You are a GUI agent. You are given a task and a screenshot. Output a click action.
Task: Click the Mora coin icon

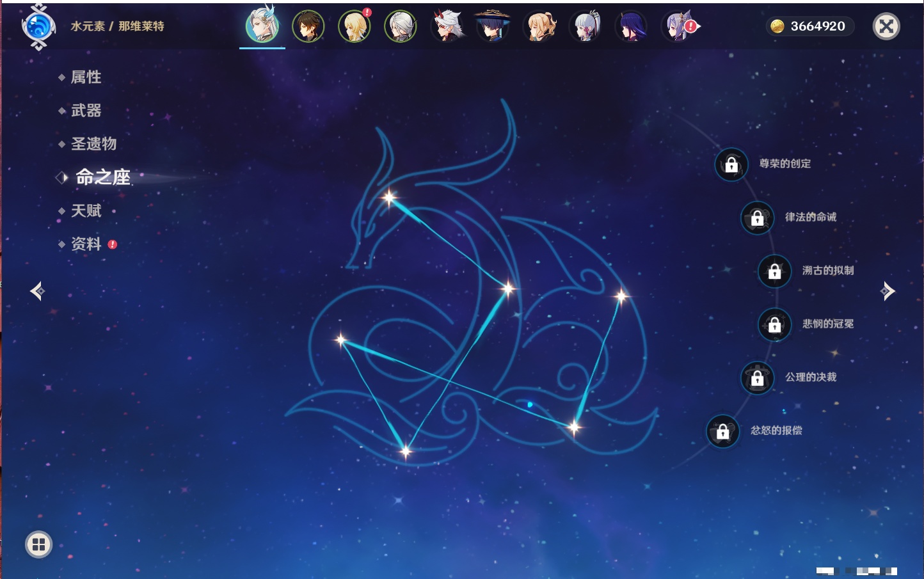point(777,26)
